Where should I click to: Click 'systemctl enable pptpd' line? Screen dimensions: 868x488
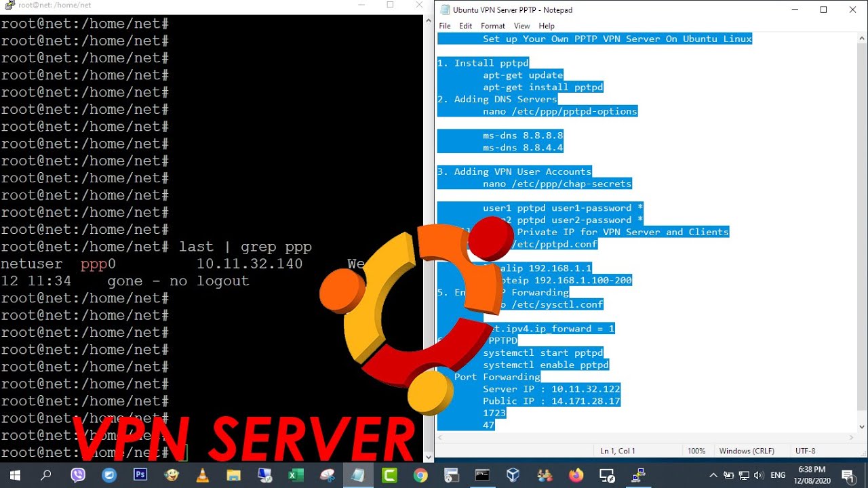coord(545,365)
